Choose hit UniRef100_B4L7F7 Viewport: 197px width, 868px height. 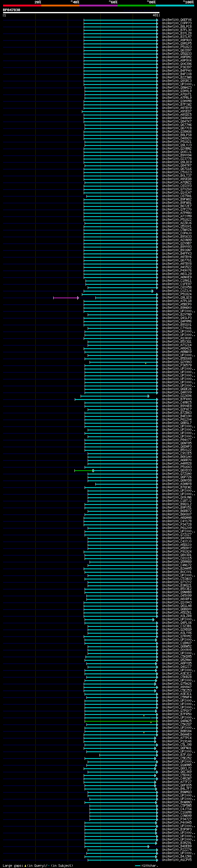tap(176, 789)
